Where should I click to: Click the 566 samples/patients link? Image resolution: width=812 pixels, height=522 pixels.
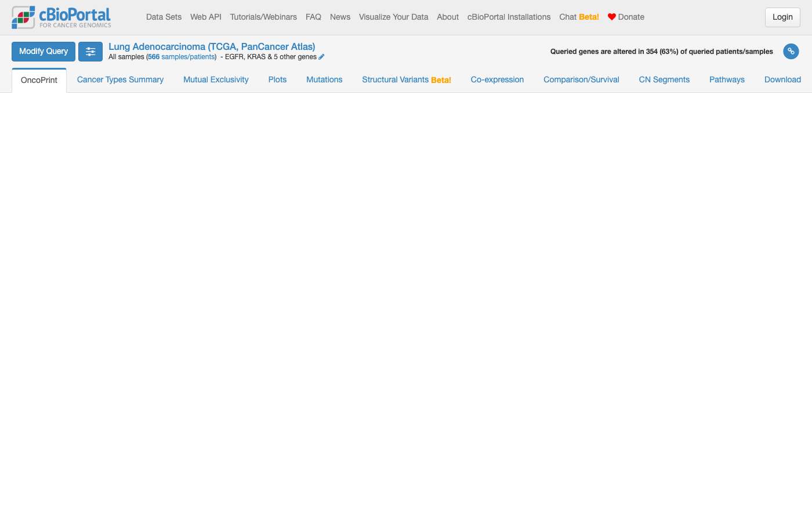point(182,57)
